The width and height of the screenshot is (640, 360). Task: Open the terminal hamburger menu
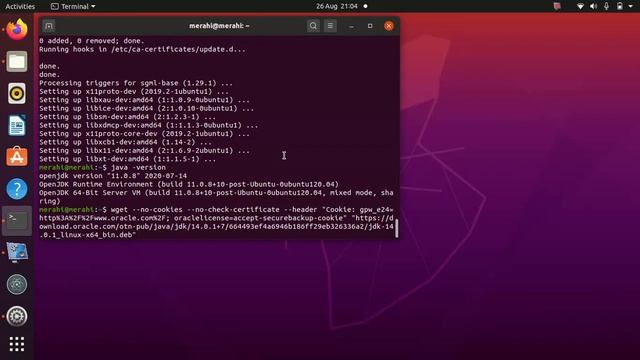[x=330, y=26]
